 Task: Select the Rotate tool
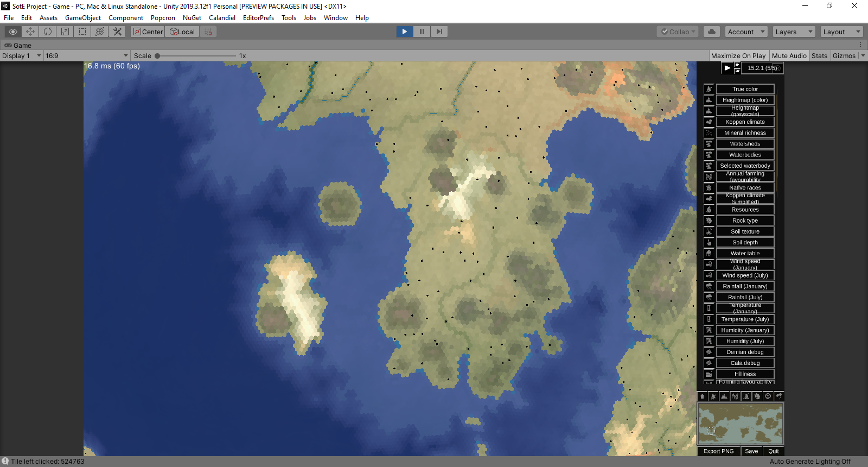click(x=48, y=31)
